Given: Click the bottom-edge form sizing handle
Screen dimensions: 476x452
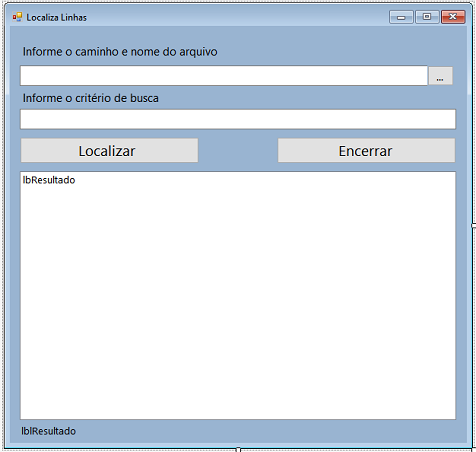Looking at the screenshot, I should 238,450.
